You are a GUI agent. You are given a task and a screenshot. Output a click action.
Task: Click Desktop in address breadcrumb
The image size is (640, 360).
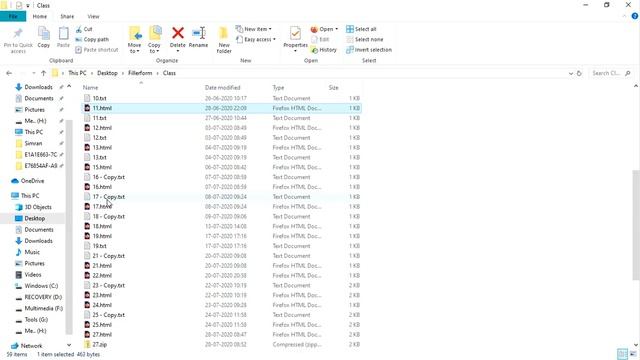(x=107, y=73)
